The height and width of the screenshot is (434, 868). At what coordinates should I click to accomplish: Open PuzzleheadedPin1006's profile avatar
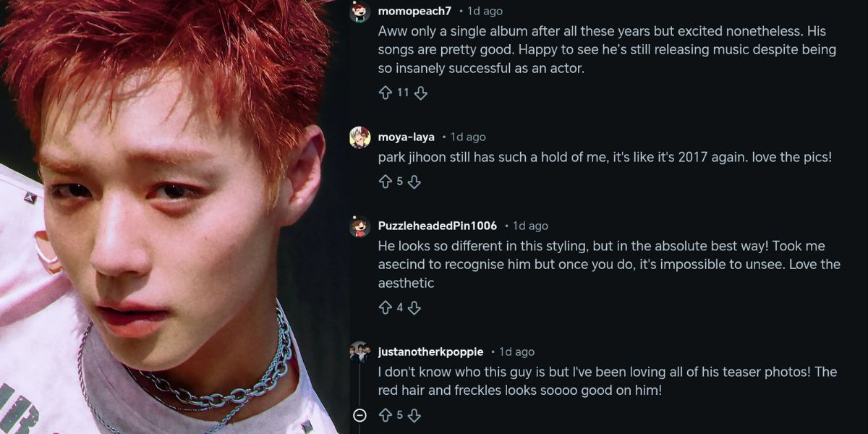point(360,226)
